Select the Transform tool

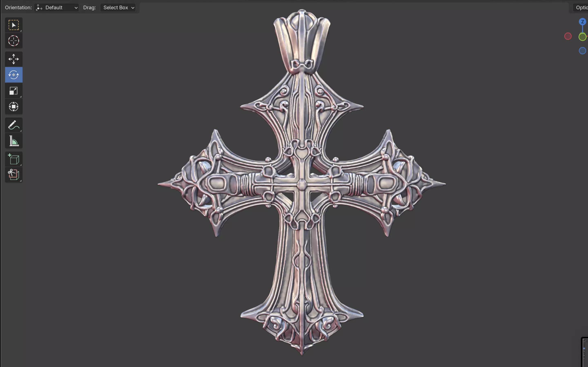click(x=14, y=107)
